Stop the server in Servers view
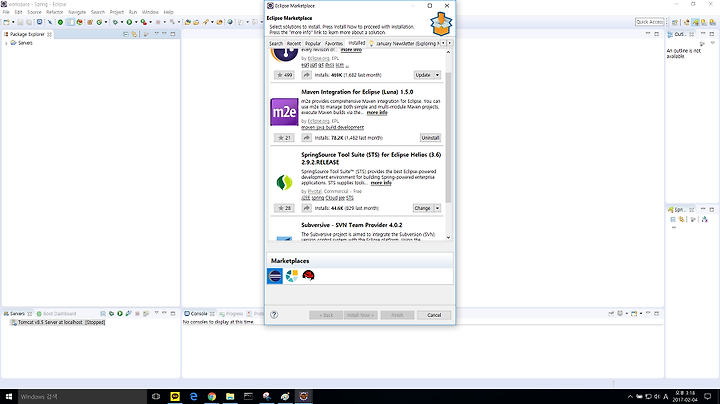 137,314
